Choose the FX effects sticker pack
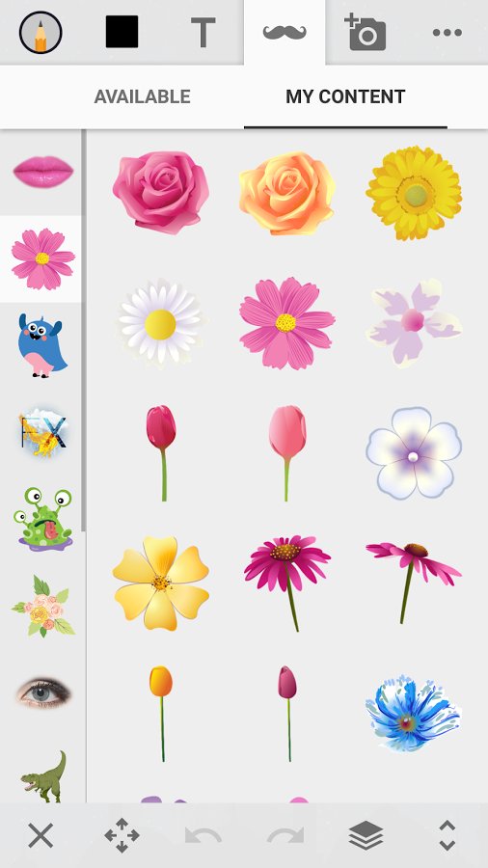The width and height of the screenshot is (488, 868). point(42,432)
